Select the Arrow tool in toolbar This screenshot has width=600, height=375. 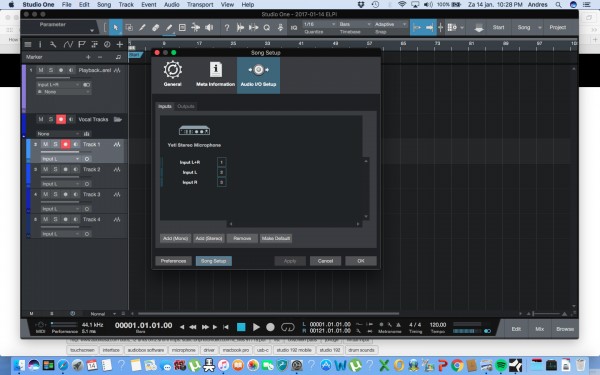coord(116,28)
